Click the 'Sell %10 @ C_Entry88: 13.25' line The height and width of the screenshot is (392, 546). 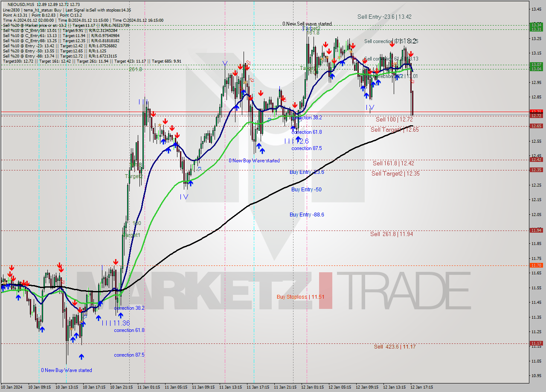point(61,41)
